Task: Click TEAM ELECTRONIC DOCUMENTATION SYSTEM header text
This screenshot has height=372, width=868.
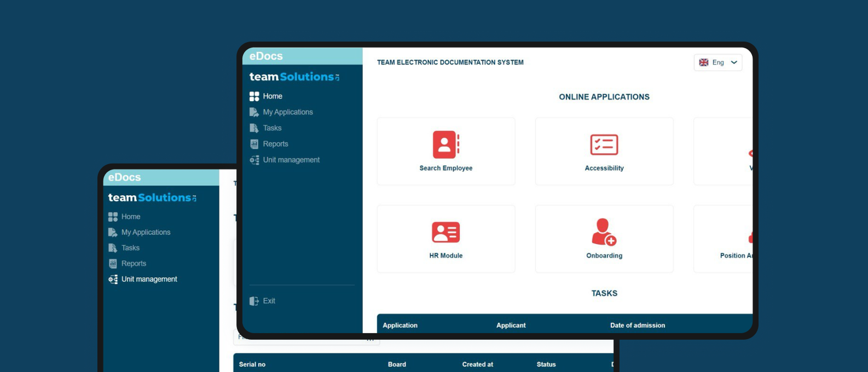Action: tap(450, 62)
